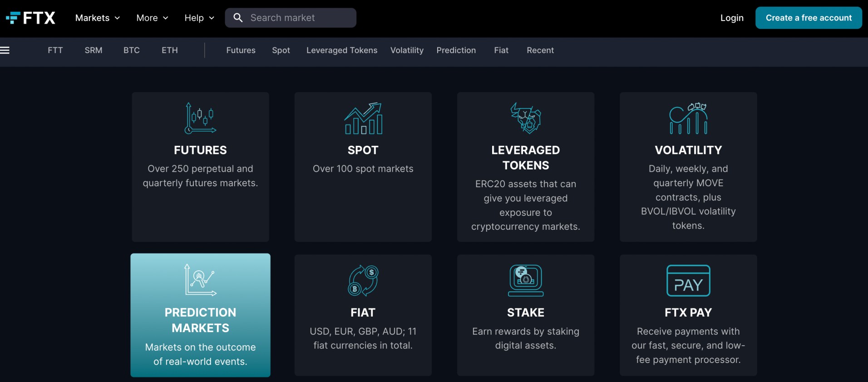This screenshot has height=382, width=868.
Task: Switch to the Volatility tab
Action: pos(407,50)
